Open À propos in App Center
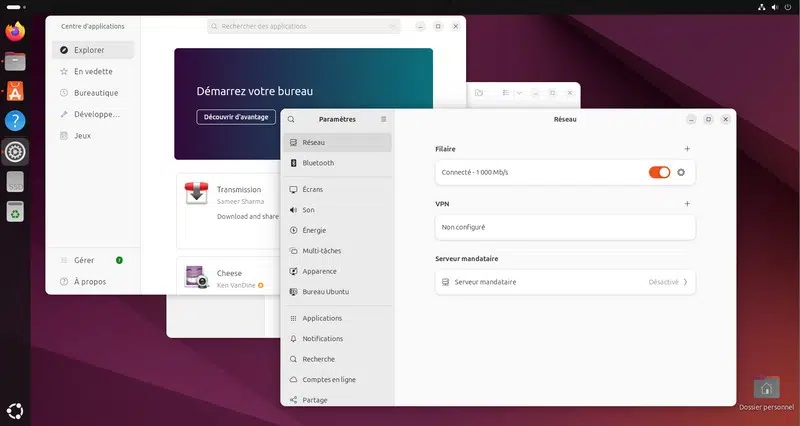800x426 pixels. pyautogui.click(x=93, y=282)
